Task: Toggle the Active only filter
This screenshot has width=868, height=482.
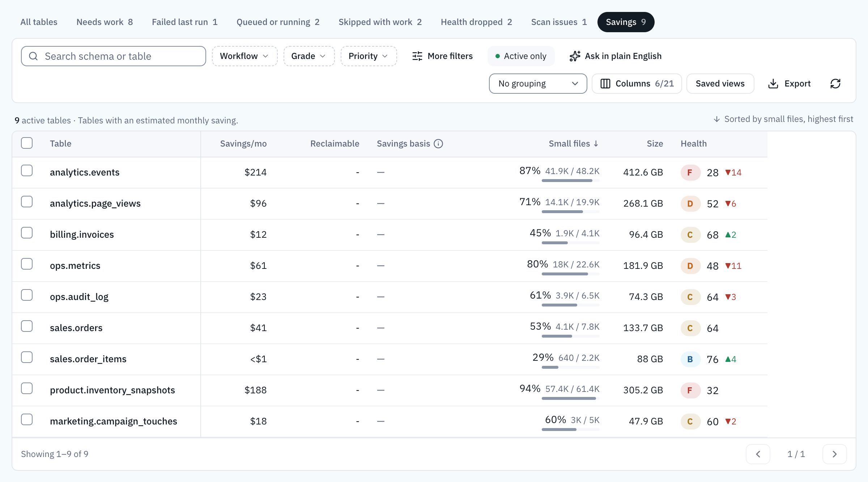Action: tap(521, 56)
